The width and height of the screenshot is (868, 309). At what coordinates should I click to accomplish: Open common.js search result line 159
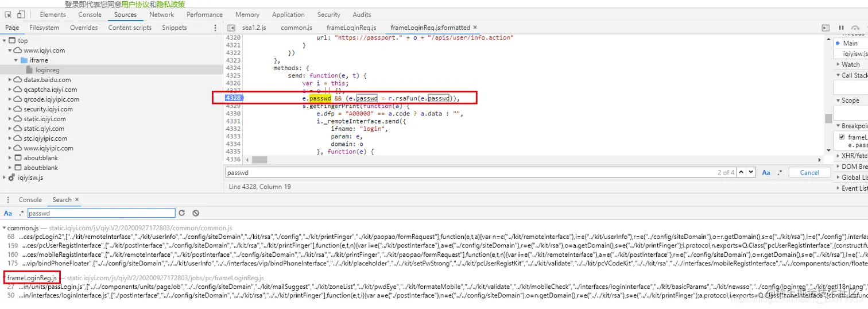tap(434, 245)
